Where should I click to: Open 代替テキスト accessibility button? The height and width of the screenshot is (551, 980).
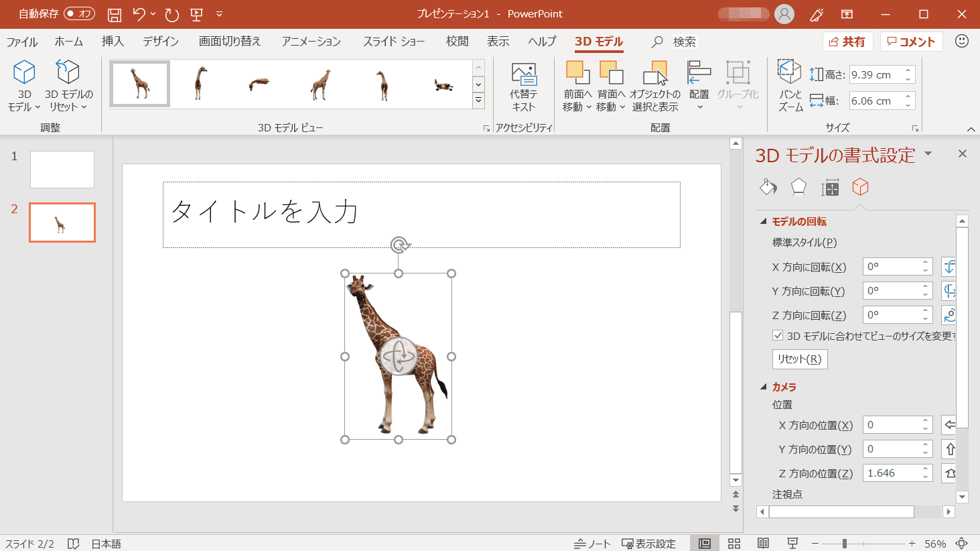click(523, 87)
